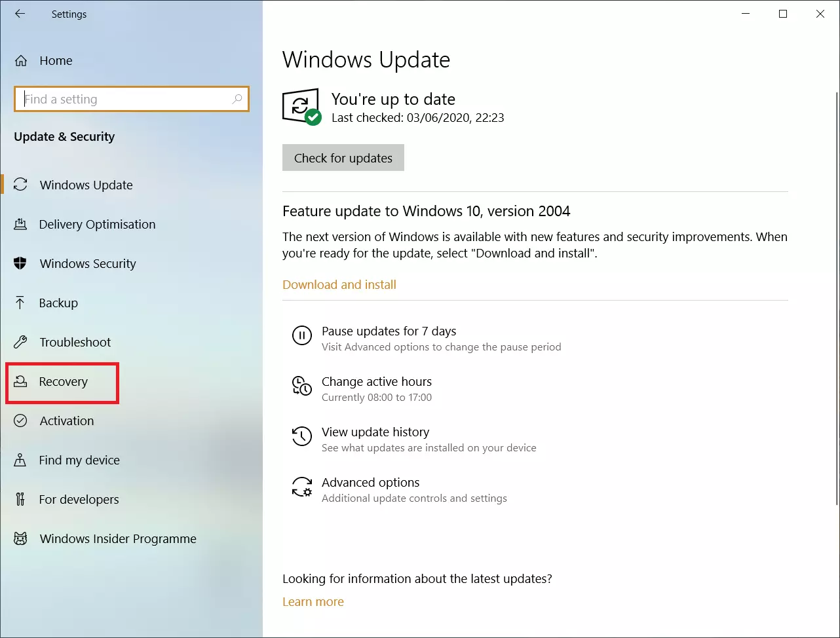Maximize the Settings window
This screenshot has height=638, width=840.
click(783, 14)
